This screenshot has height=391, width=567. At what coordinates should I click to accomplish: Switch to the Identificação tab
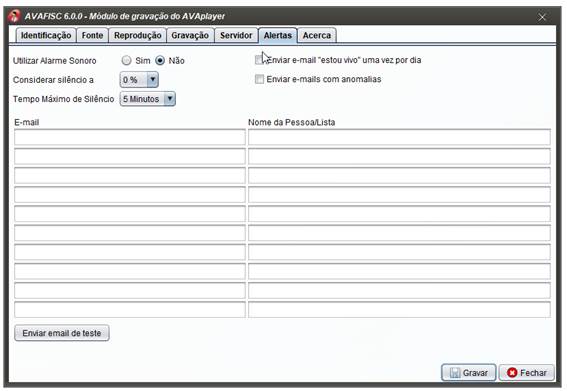click(46, 35)
